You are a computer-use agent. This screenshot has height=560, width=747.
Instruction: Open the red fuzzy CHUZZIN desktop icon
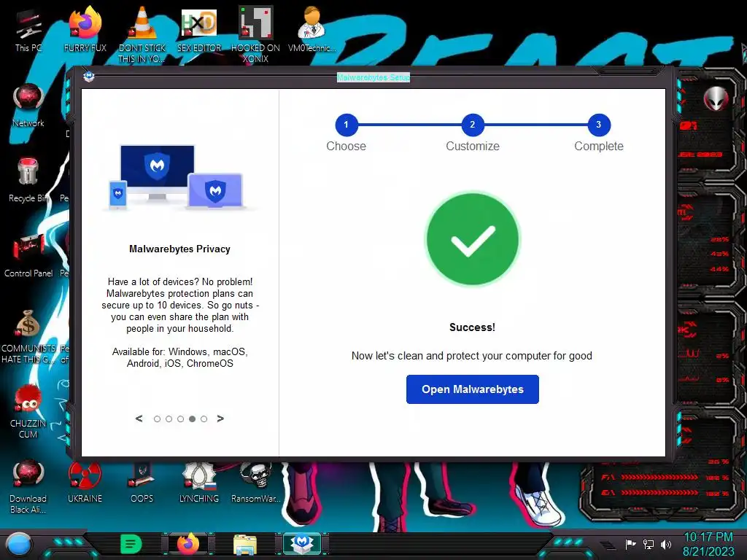28,412
